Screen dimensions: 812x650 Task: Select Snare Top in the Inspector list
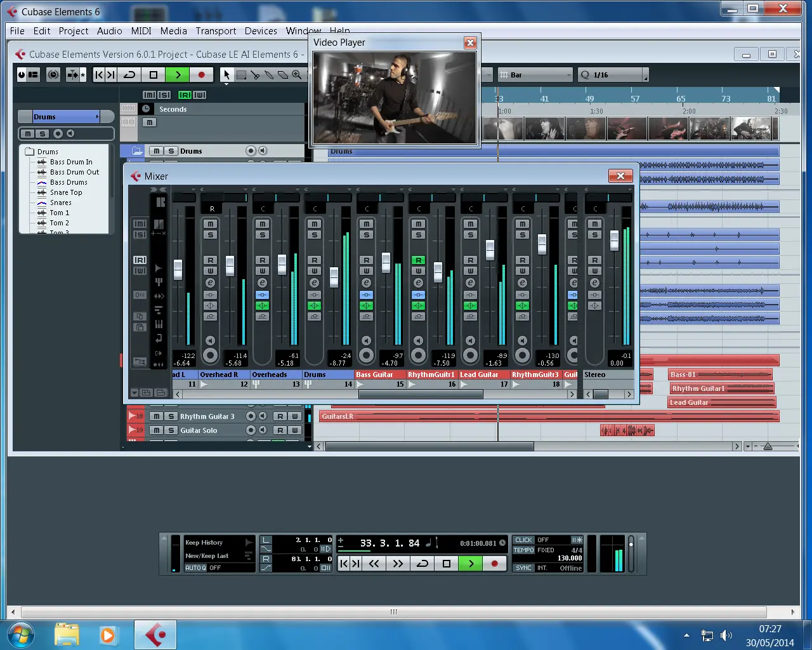66,192
